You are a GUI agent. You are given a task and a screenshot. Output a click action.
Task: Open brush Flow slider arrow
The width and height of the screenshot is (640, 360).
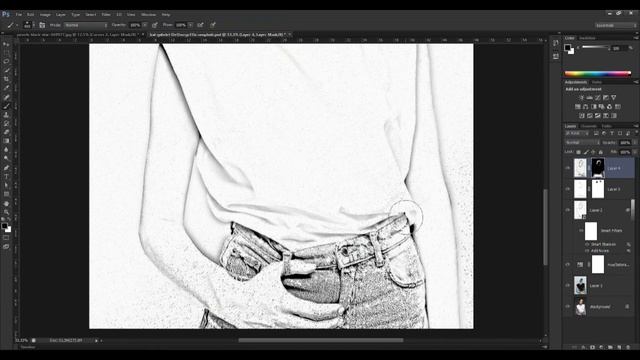(190, 25)
